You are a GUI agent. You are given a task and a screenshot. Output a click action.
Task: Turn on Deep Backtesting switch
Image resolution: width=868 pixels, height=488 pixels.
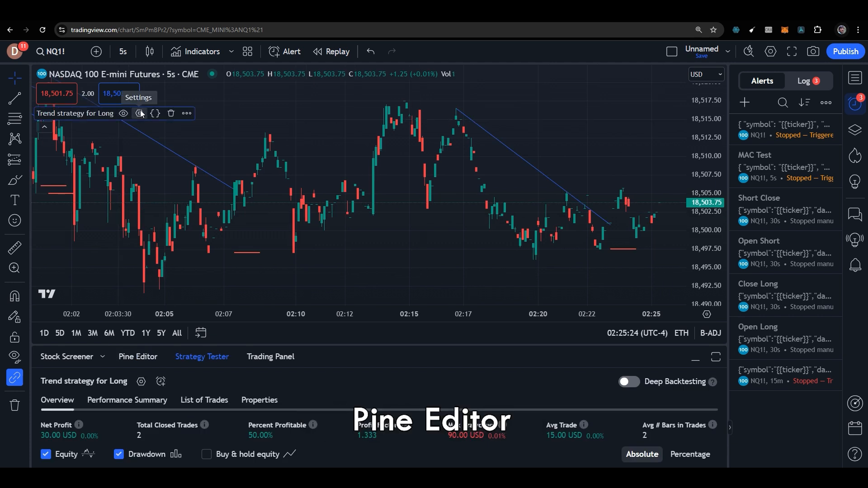click(629, 382)
